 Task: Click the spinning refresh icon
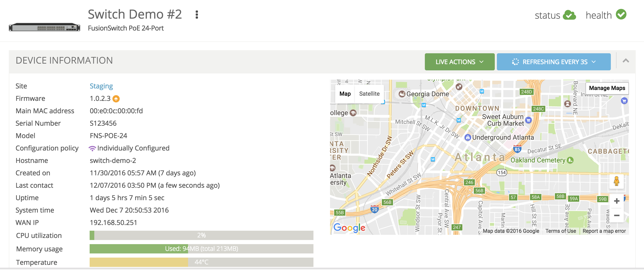coord(516,62)
